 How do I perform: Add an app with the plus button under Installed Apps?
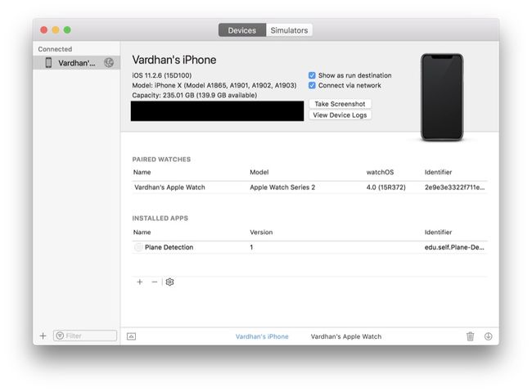tap(139, 282)
